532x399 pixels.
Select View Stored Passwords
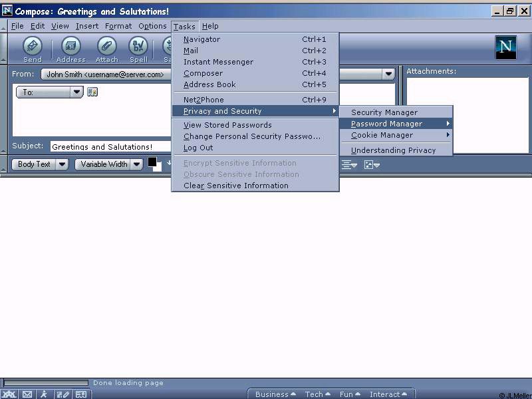click(x=255, y=125)
